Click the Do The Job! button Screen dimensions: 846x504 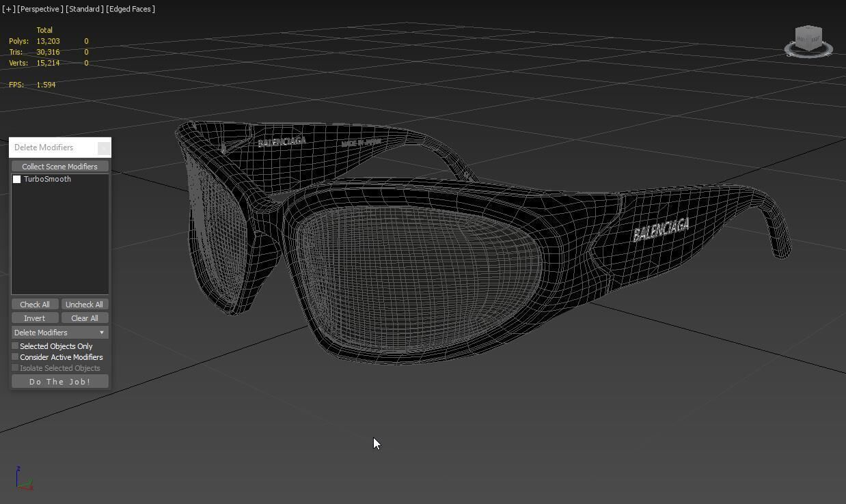coord(60,382)
